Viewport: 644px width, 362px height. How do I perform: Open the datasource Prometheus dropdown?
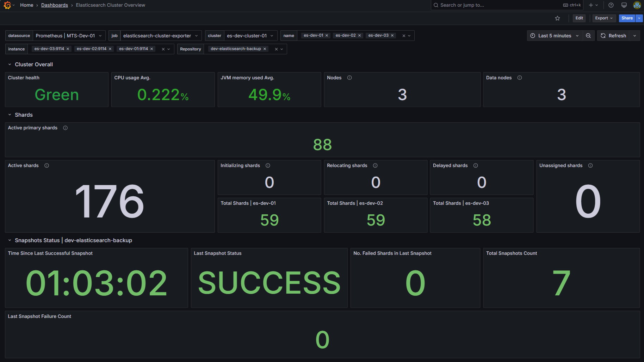[x=69, y=36]
